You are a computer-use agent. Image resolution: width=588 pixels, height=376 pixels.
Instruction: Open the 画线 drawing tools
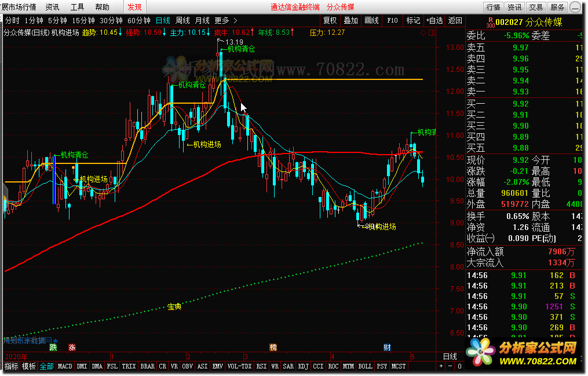[371, 20]
